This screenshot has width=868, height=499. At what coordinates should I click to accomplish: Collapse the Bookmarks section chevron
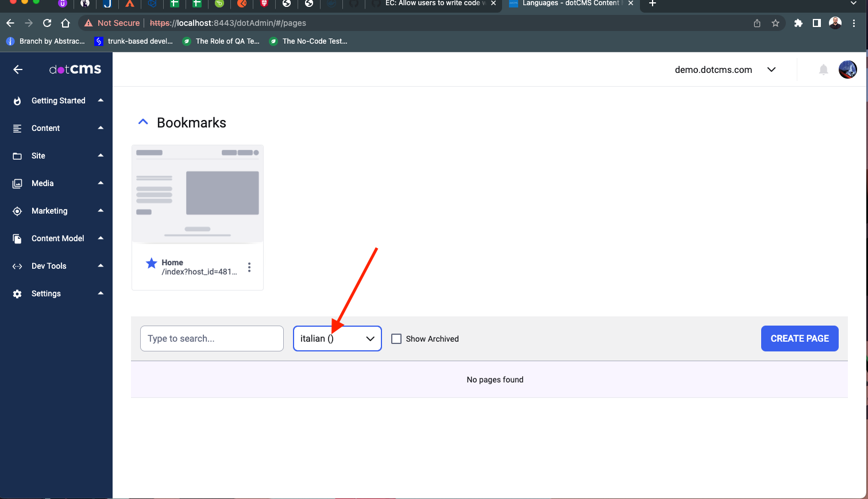click(x=142, y=121)
